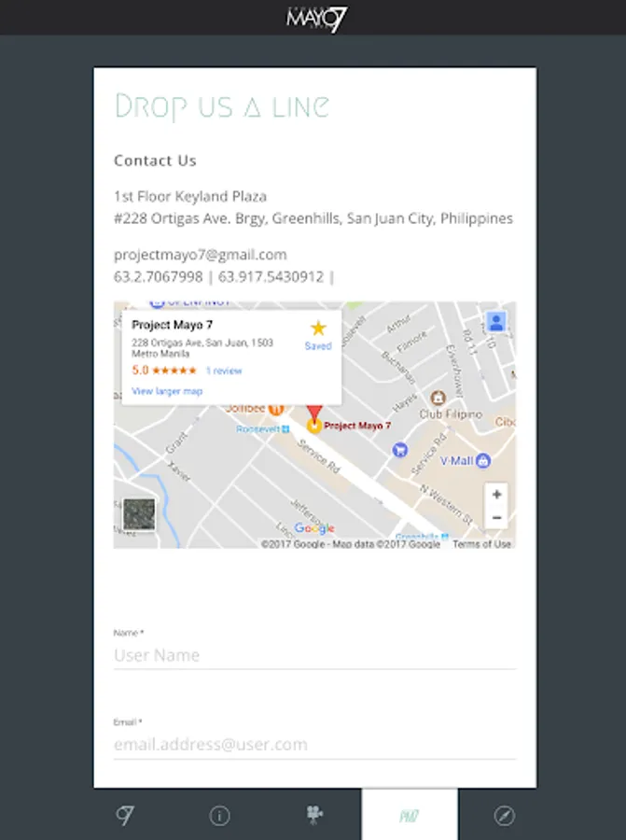Click phone number 63.2.7067998
626x840 pixels.
click(x=158, y=277)
